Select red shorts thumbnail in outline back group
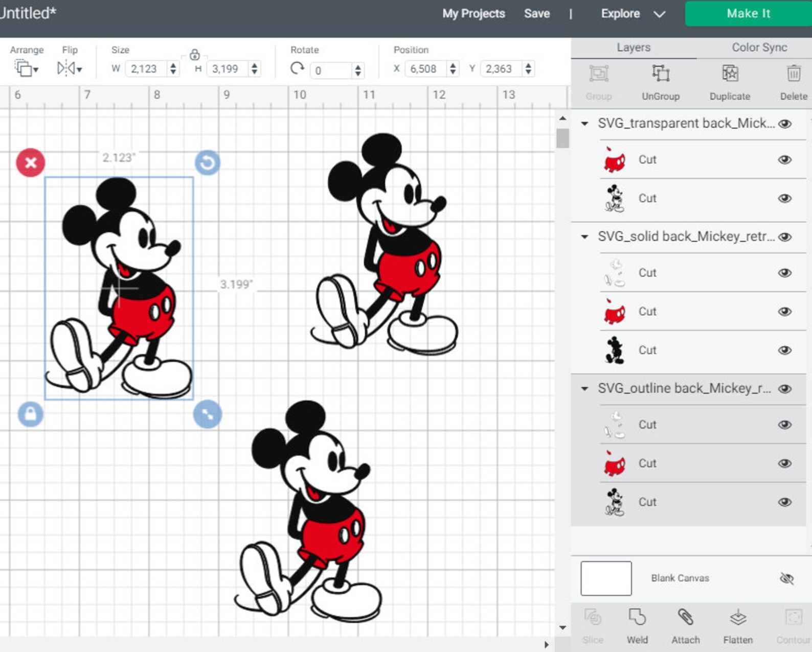The width and height of the screenshot is (812, 652). click(614, 463)
